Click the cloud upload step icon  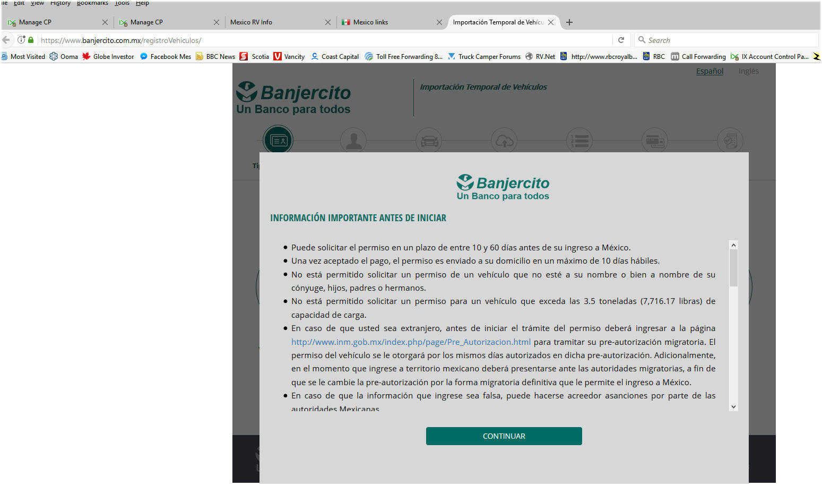click(x=504, y=141)
